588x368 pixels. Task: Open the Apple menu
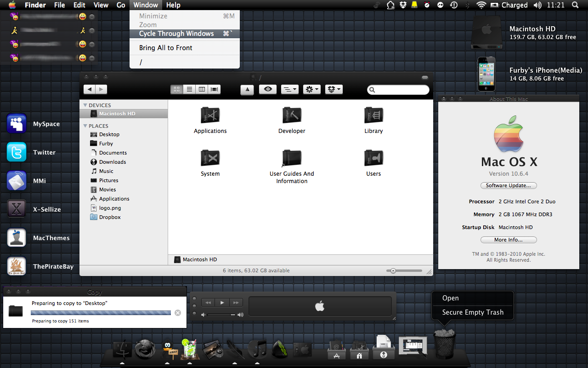click(x=12, y=5)
